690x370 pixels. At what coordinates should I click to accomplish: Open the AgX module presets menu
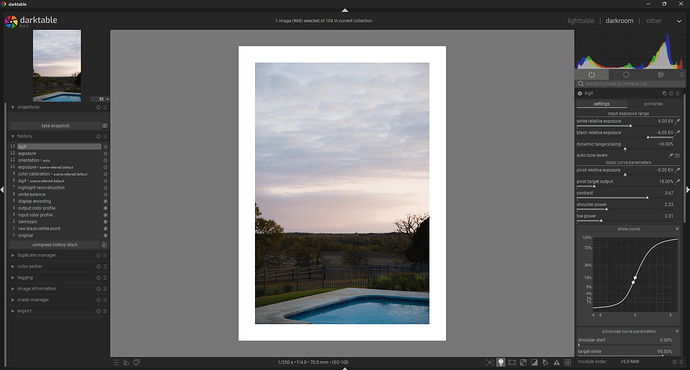pyautogui.click(x=678, y=93)
